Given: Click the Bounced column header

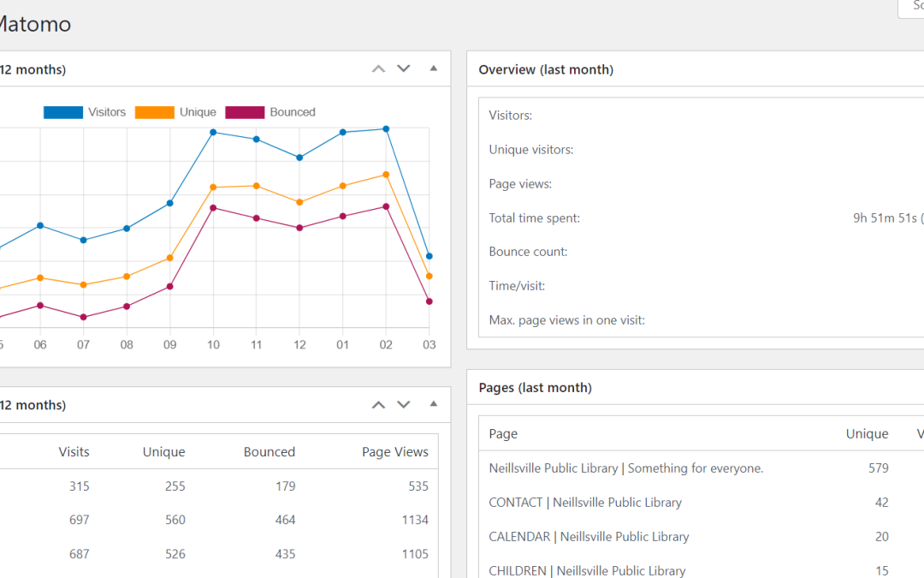Looking at the screenshot, I should 269,452.
